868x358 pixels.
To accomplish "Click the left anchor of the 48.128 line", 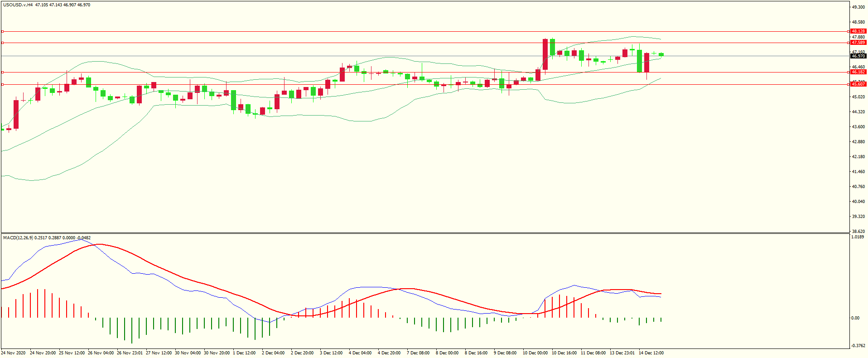I will coord(2,31).
